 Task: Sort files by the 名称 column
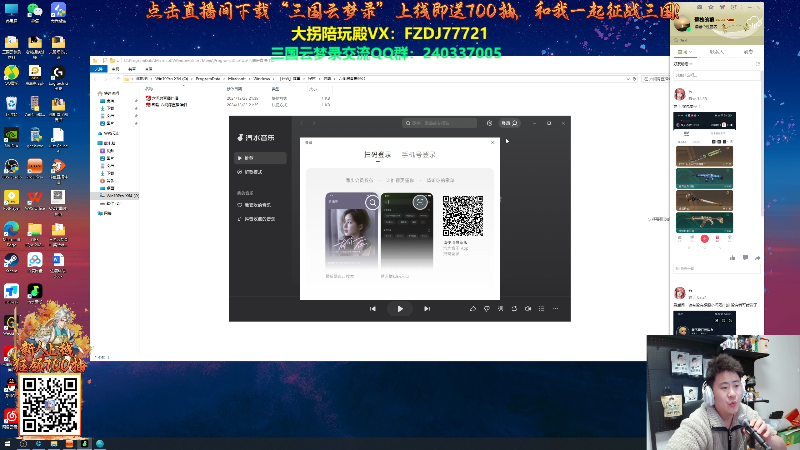tap(149, 89)
